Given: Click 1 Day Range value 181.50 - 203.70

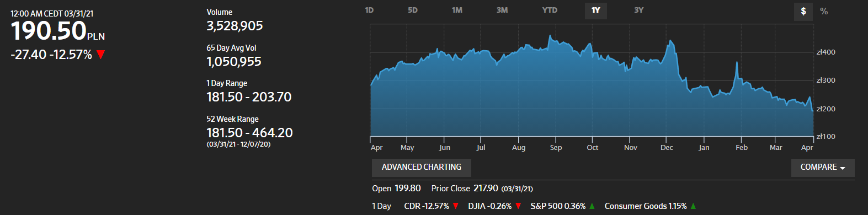Looking at the screenshot, I should click(x=249, y=97).
